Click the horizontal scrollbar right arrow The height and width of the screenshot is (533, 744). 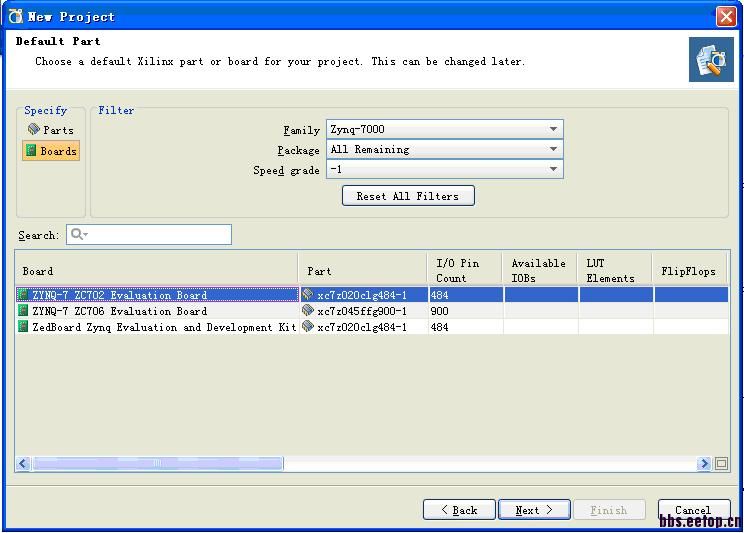[x=704, y=463]
